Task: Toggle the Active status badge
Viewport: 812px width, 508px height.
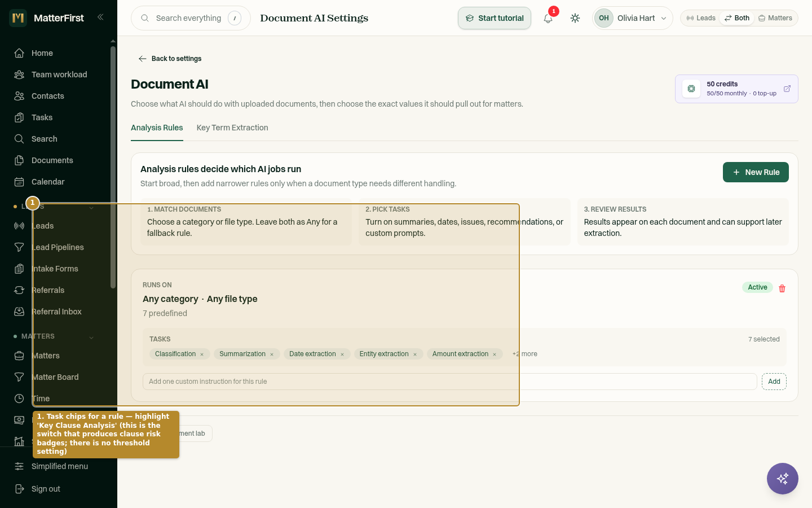Action: 757,287
